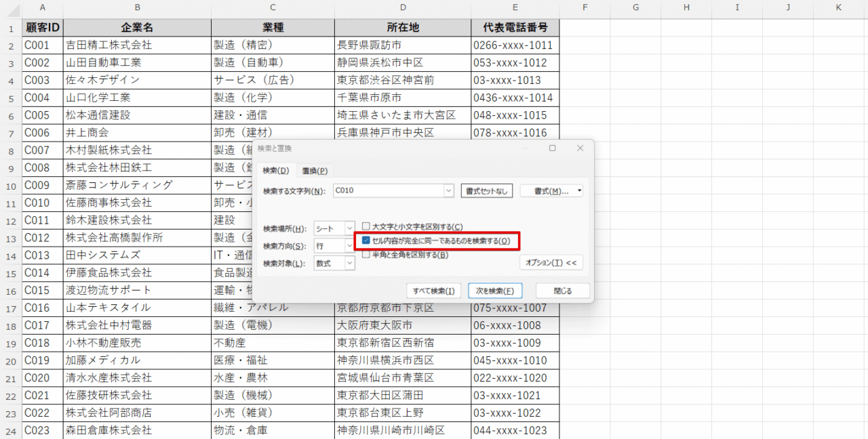Open the 書式(M) dropdown arrow
The width and height of the screenshot is (868, 439).
(x=579, y=191)
